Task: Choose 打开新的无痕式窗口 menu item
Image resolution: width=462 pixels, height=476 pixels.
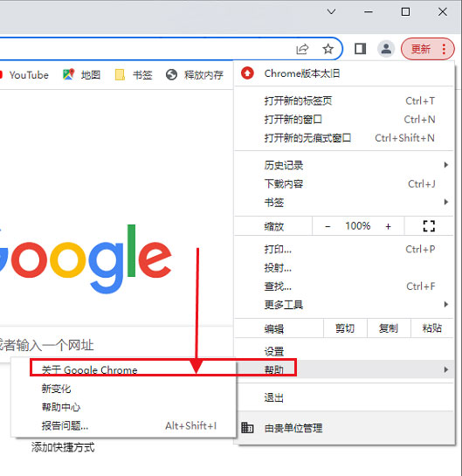Action: tap(344, 138)
